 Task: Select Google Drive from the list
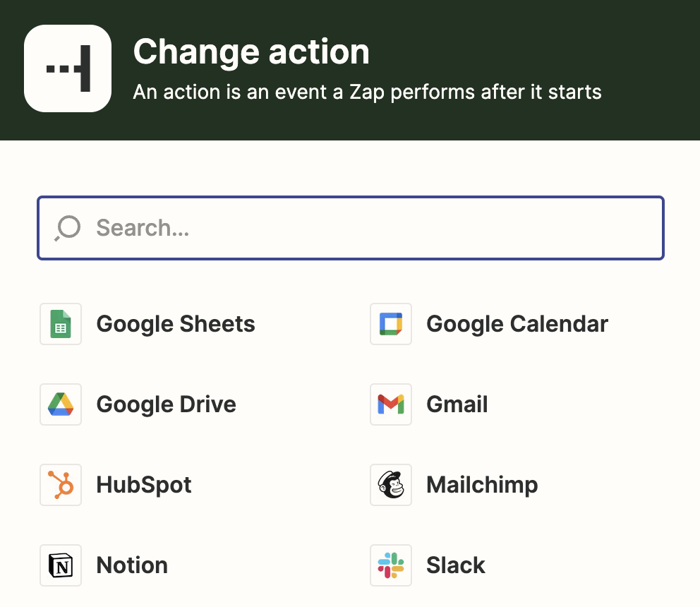point(167,404)
